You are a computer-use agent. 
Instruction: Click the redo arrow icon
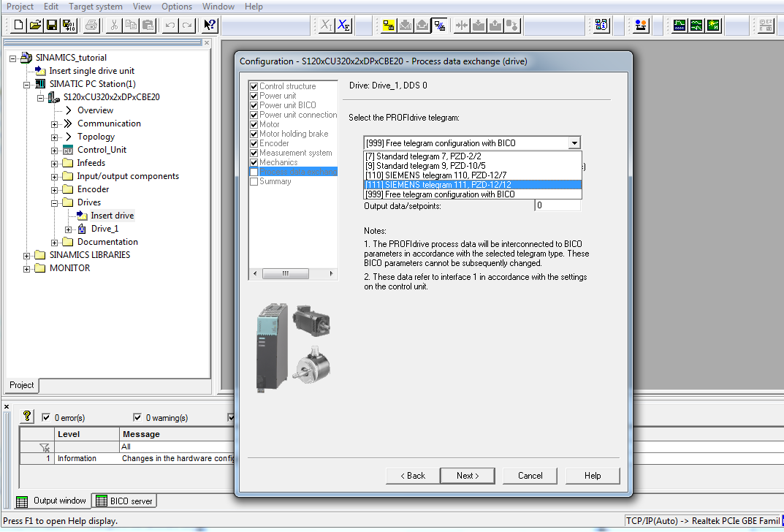(x=187, y=25)
